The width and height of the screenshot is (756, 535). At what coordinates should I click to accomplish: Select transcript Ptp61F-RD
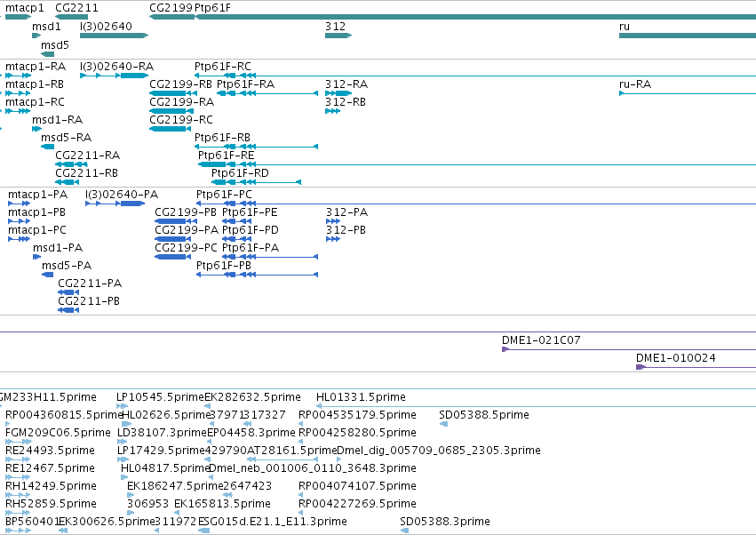[x=240, y=172]
